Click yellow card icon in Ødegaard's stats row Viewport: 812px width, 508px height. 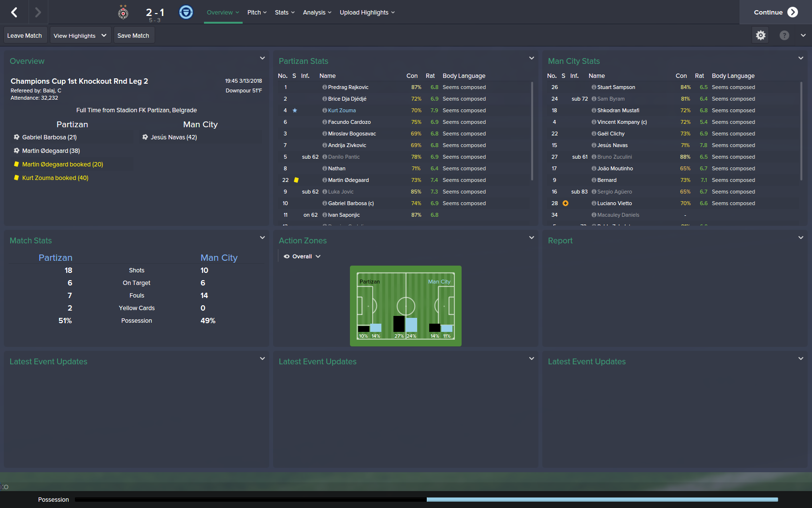click(x=296, y=180)
